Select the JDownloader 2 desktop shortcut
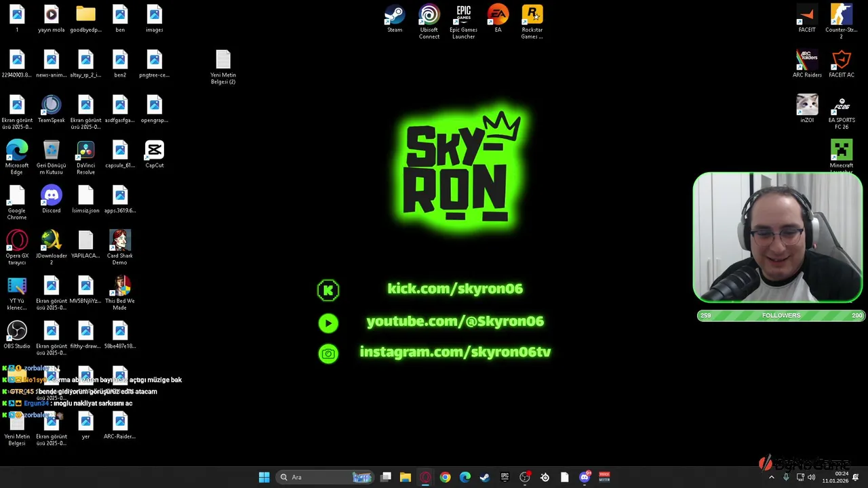Screen dimensions: 868x488 coord(52,247)
